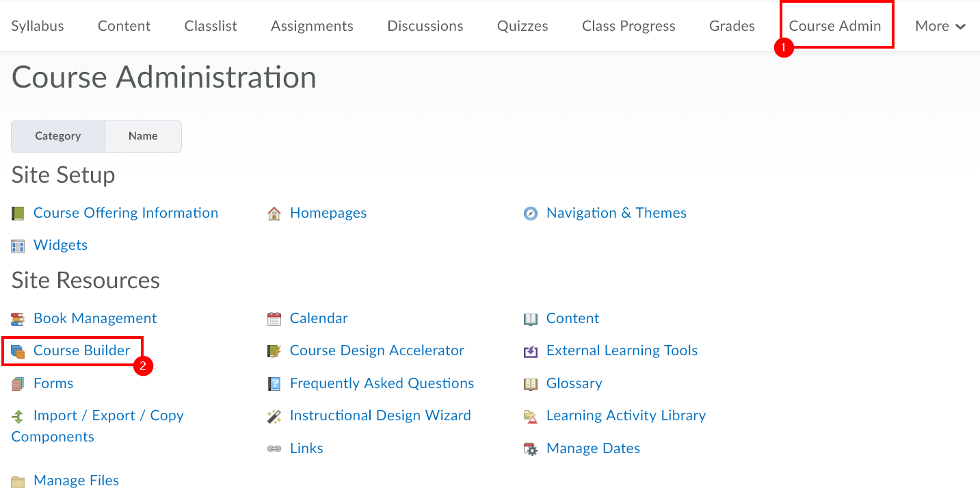Click the Book Management stacked-books icon
The height and width of the screenshot is (499, 980).
tap(17, 318)
